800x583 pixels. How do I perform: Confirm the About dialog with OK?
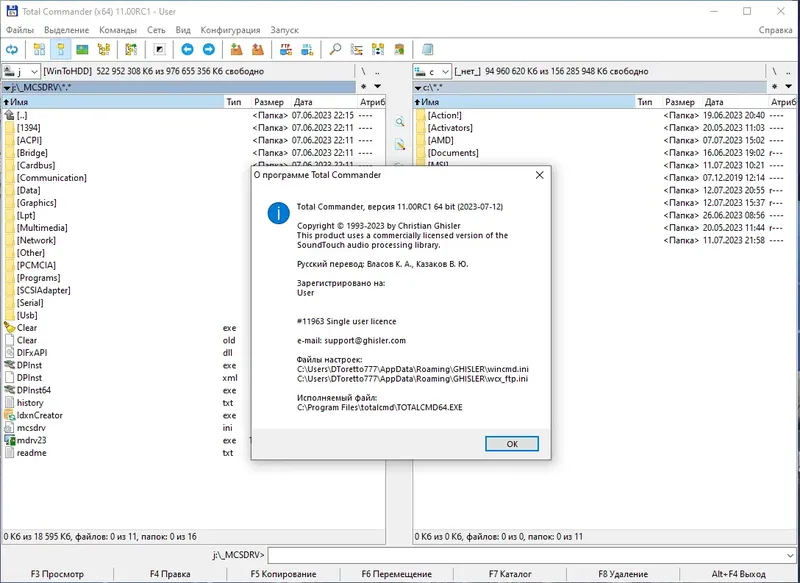coord(512,444)
